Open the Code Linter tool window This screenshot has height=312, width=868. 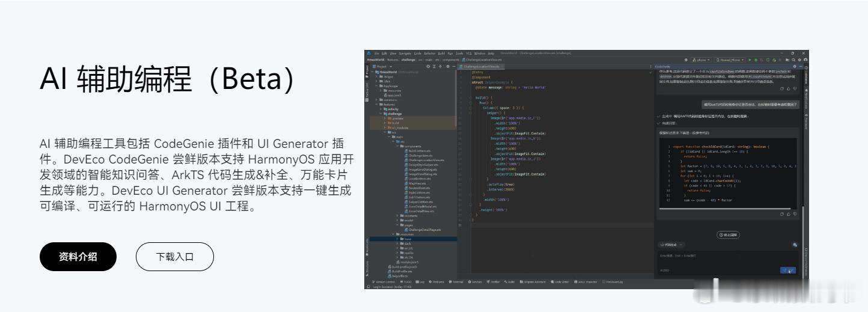pyautogui.click(x=560, y=282)
